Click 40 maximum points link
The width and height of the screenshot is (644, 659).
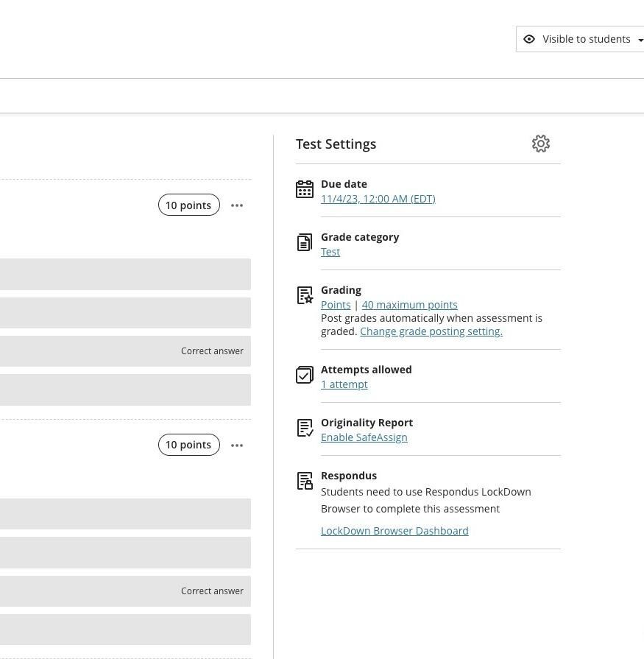(409, 305)
